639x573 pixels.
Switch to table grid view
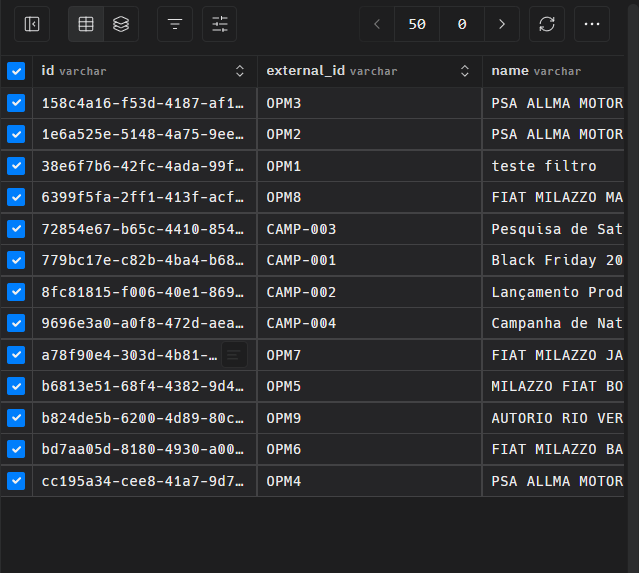(x=86, y=24)
